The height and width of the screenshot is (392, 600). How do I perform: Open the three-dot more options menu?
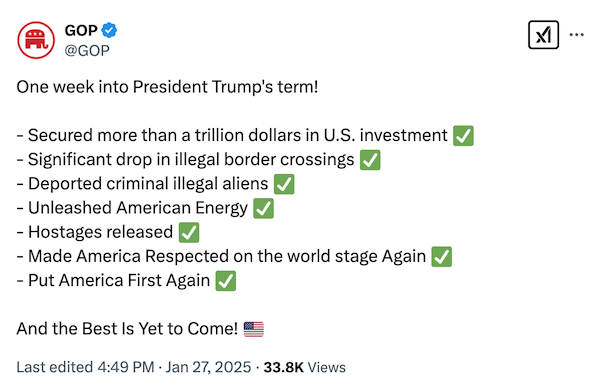(x=576, y=35)
